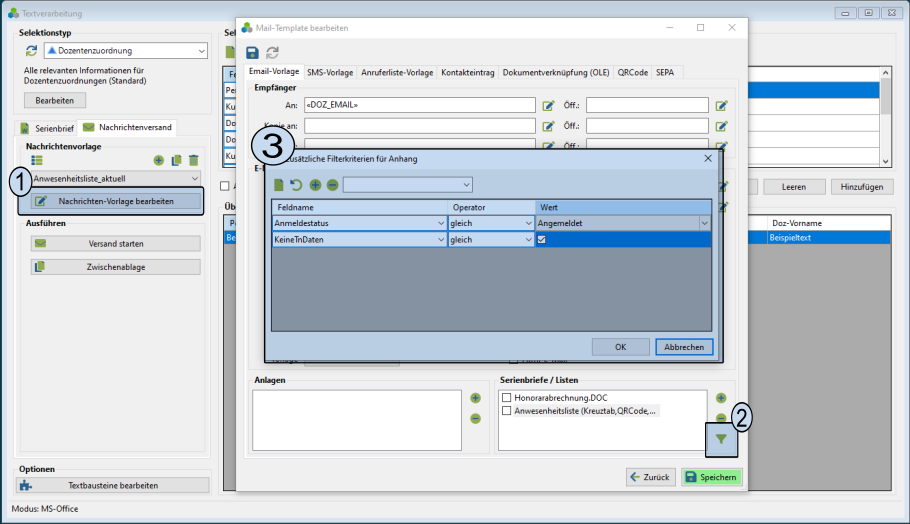Image resolution: width=910 pixels, height=524 pixels.
Task: Click the Hinzufügen button in Textverarbeitung window
Action: pos(861,187)
